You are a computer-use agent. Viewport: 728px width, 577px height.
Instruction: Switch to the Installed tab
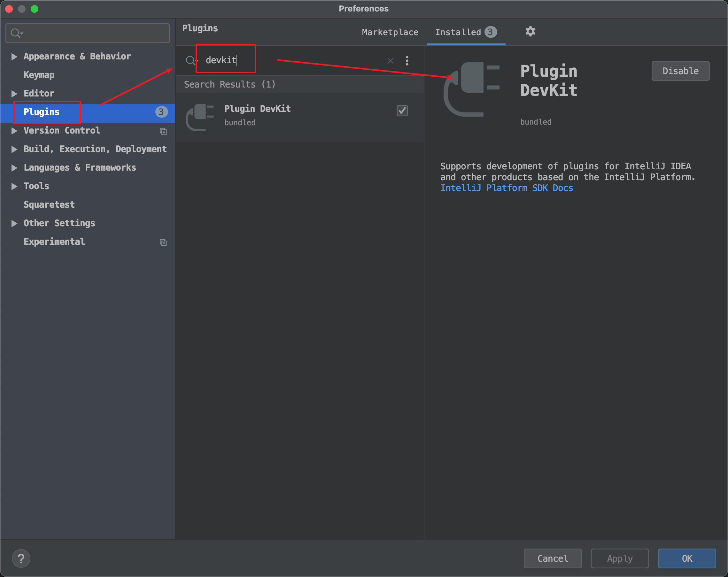[466, 32]
